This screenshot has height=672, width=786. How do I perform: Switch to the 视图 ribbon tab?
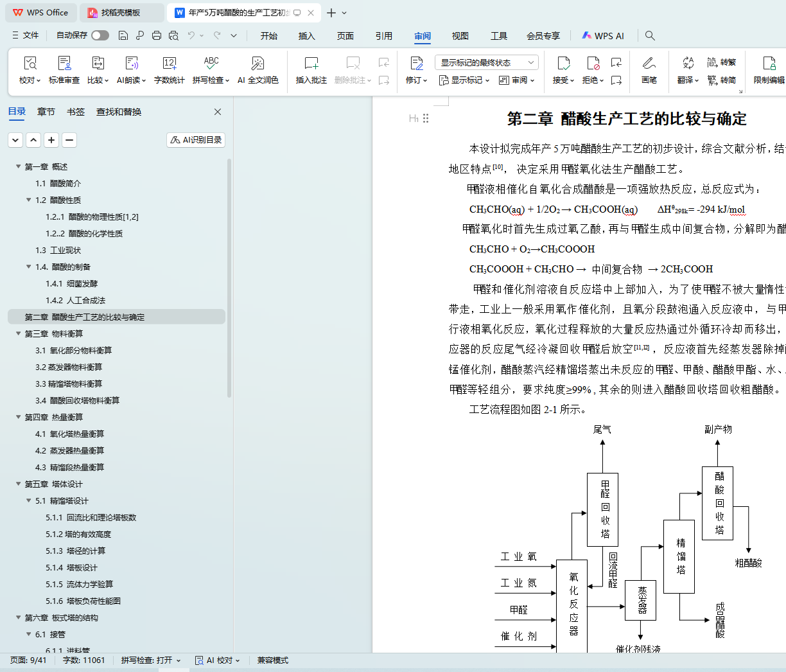460,36
